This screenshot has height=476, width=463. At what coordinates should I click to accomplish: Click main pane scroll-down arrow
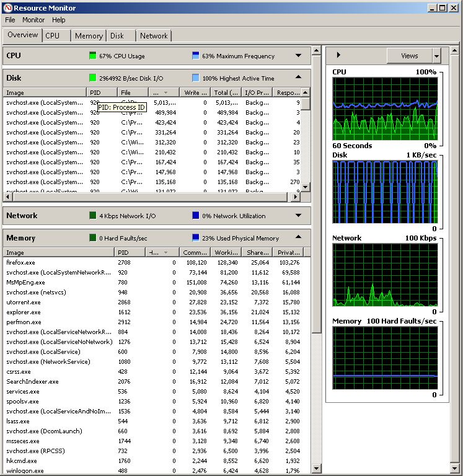pyautogui.click(x=316, y=469)
